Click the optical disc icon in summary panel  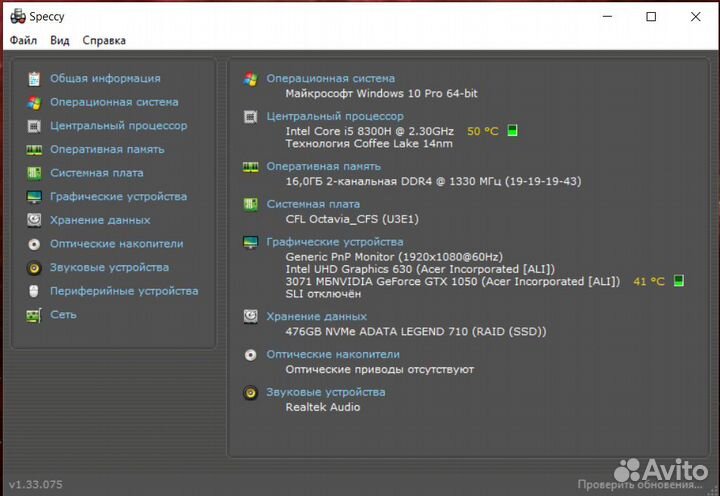tap(251, 355)
